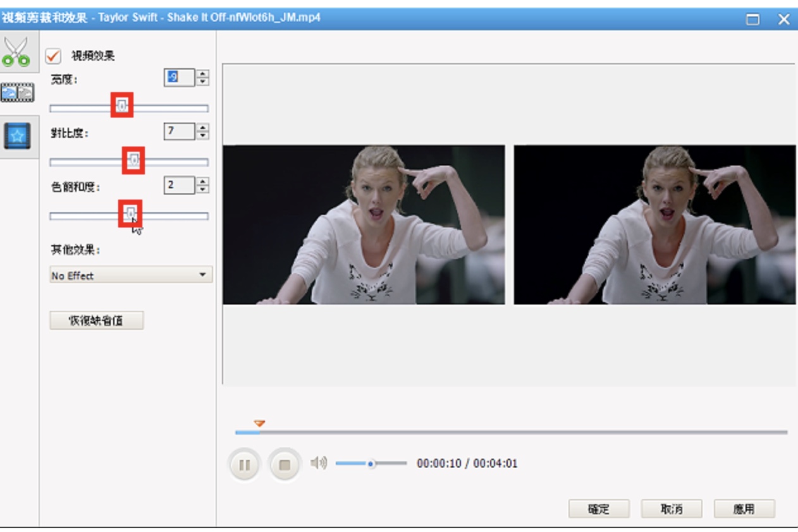The image size is (798, 532).
Task: Pause the video playback
Action: (x=244, y=465)
